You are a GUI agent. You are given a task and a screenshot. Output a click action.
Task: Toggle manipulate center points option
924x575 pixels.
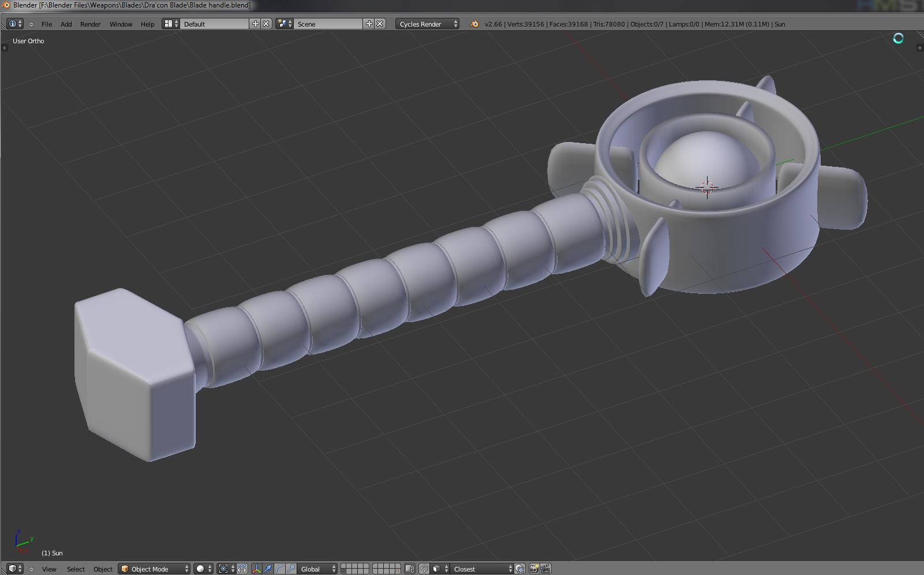[x=242, y=569]
